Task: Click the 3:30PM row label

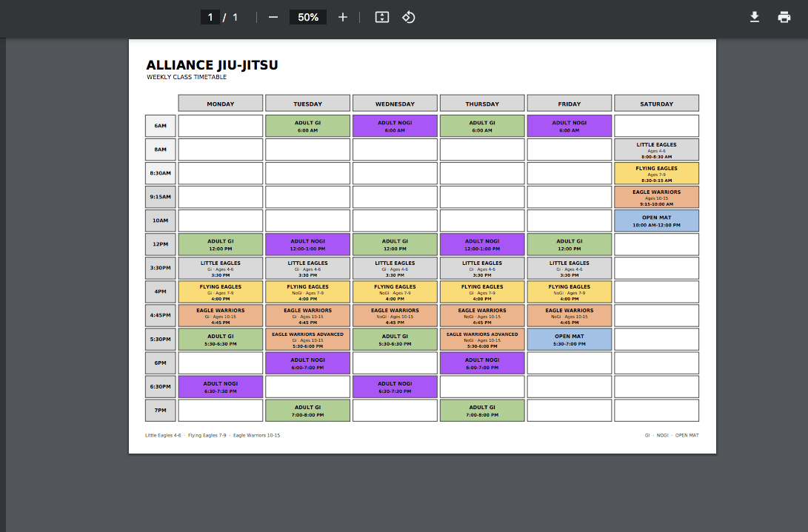Action: pos(160,268)
